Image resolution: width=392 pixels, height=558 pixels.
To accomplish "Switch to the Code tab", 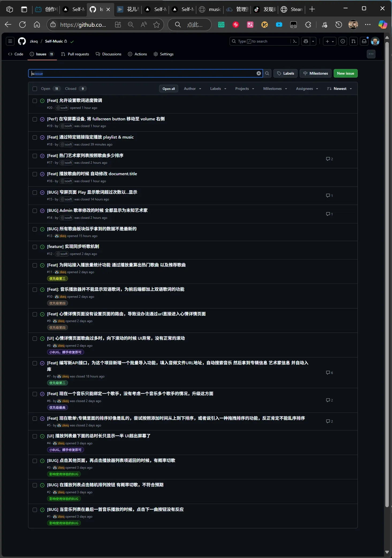I will pos(16,54).
